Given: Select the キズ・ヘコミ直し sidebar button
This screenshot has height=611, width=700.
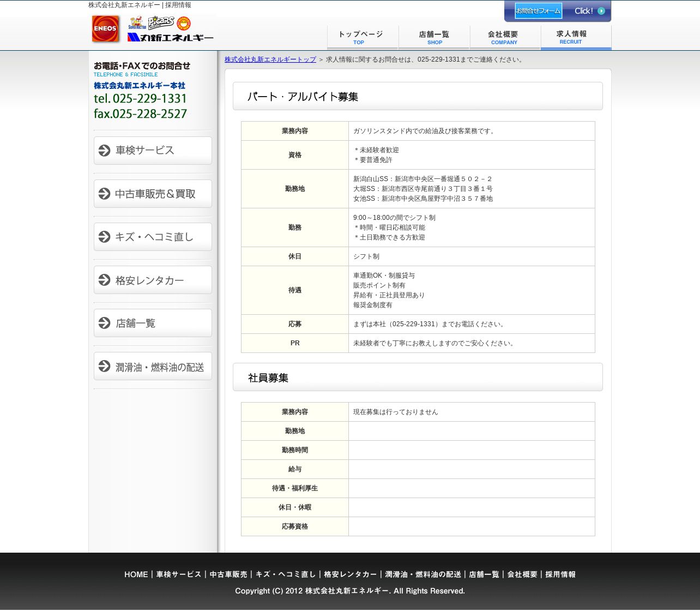Looking at the screenshot, I should pos(153,237).
